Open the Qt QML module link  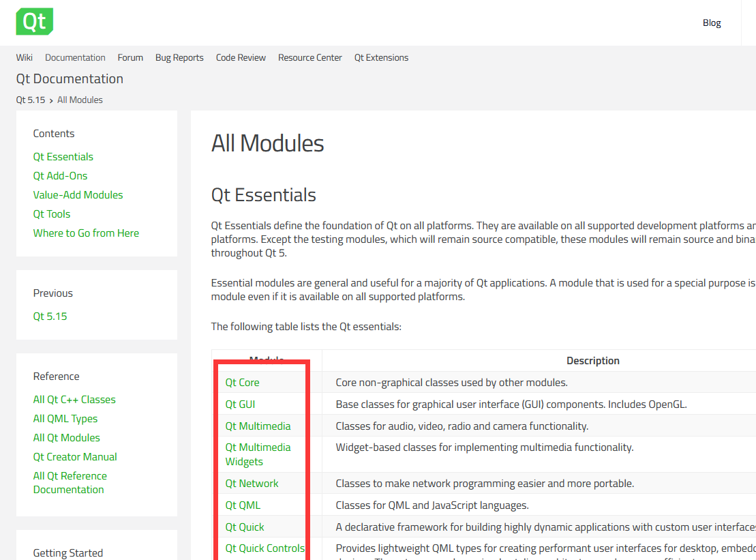click(x=243, y=505)
